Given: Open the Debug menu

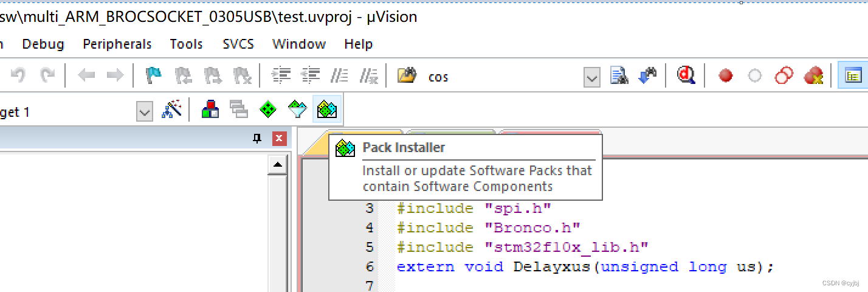Looking at the screenshot, I should (43, 44).
